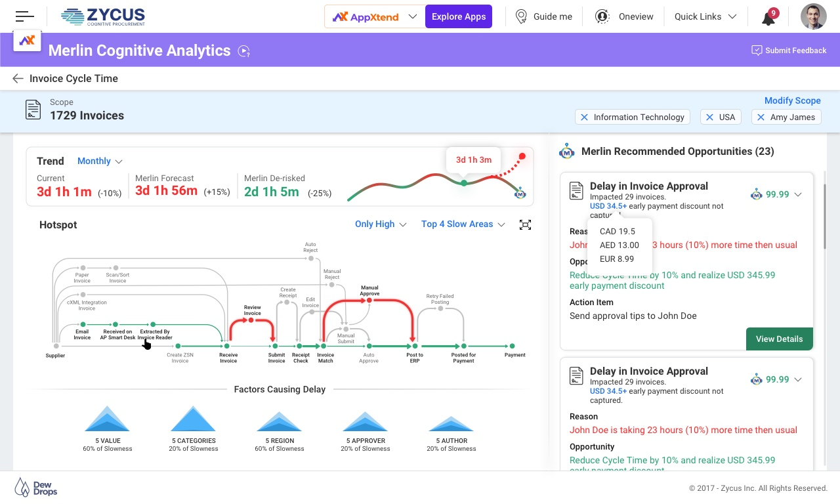
Task: Open the AppXtend app selector
Action: [375, 16]
